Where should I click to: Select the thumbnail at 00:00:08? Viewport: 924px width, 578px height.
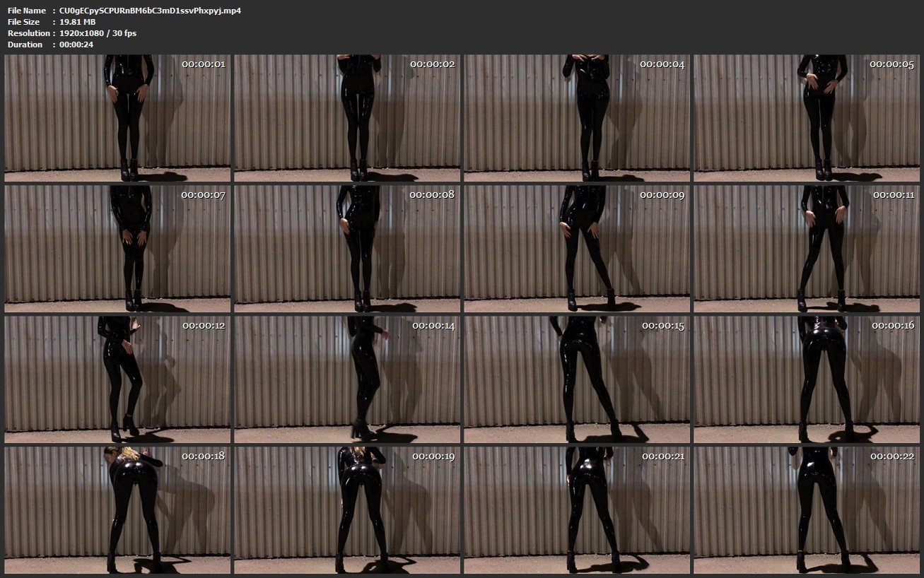[347, 249]
